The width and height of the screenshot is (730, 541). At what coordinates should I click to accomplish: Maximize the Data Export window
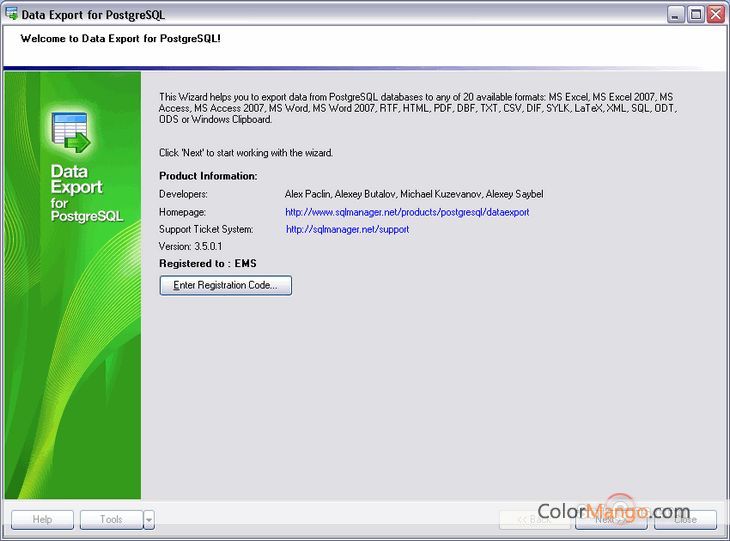tap(696, 14)
